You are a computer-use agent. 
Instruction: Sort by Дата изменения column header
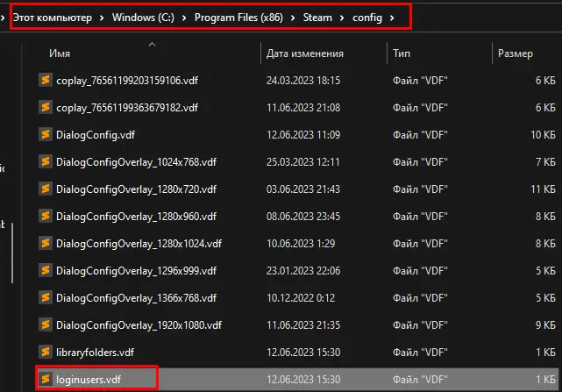click(304, 53)
